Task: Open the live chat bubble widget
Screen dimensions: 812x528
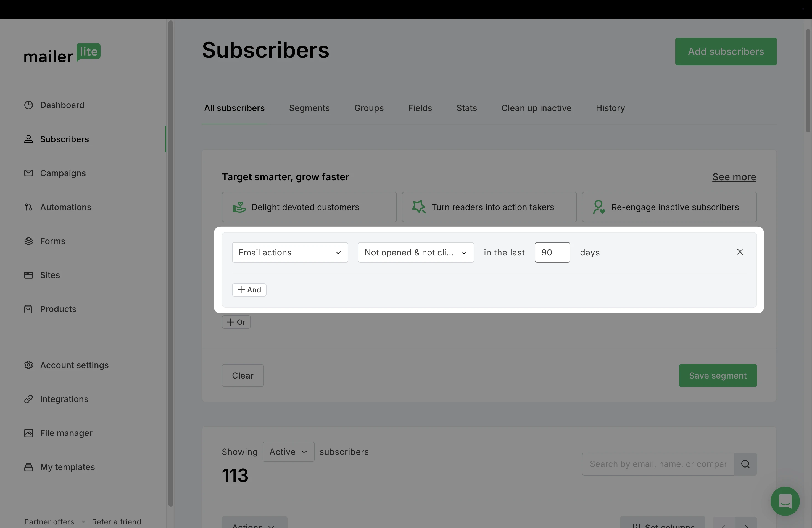Action: pyautogui.click(x=785, y=501)
